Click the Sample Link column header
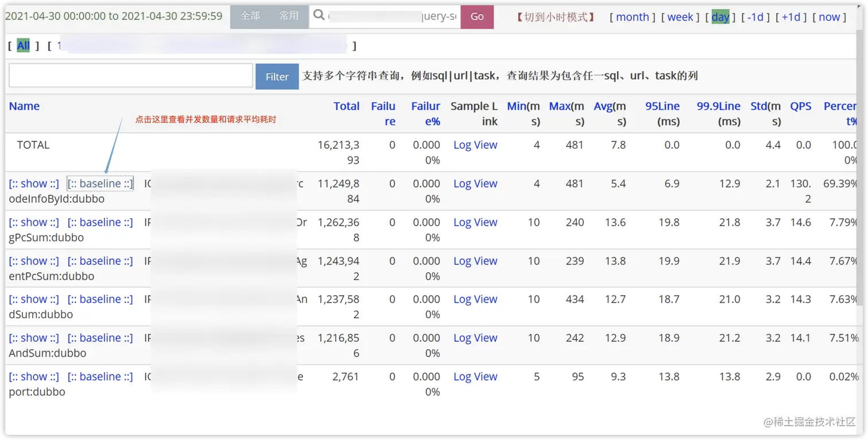The width and height of the screenshot is (868, 440). (x=474, y=114)
